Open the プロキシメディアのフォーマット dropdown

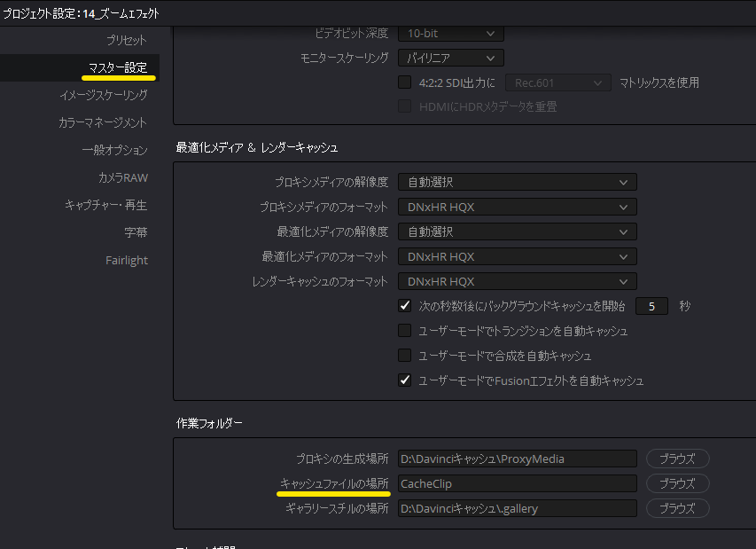[517, 206]
